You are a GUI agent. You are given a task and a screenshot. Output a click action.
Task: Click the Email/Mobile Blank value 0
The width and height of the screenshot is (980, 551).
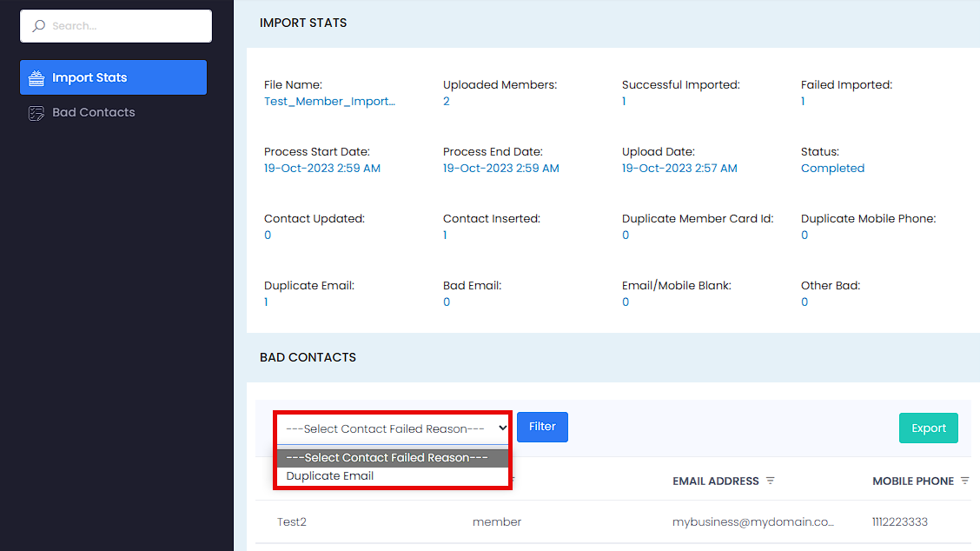click(626, 302)
